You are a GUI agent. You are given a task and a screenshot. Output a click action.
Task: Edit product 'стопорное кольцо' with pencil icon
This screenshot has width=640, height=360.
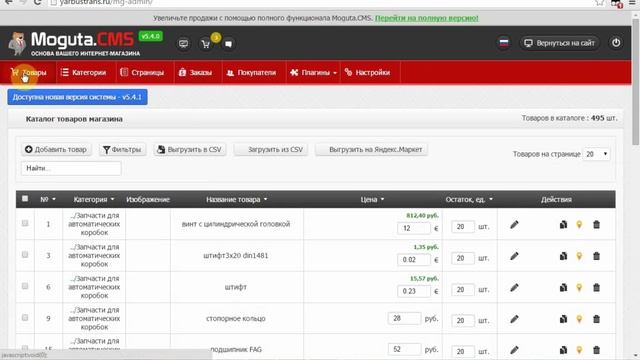click(514, 319)
